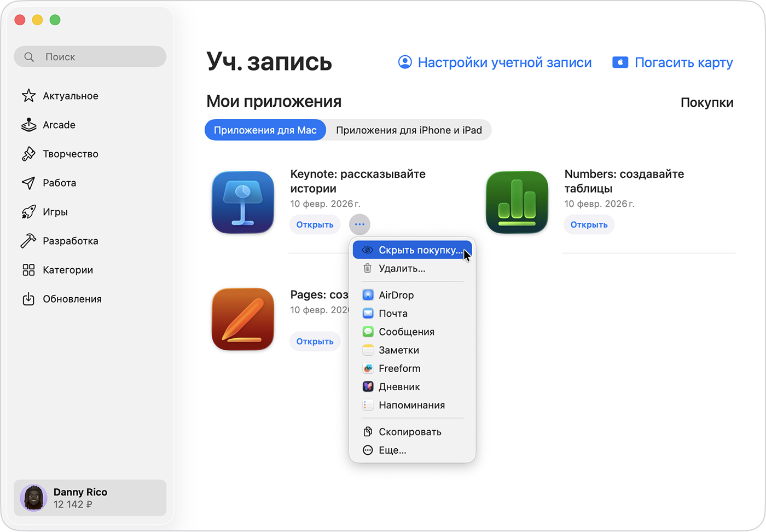Click the Погасить карту link
The width and height of the screenshot is (766, 532).
click(683, 62)
